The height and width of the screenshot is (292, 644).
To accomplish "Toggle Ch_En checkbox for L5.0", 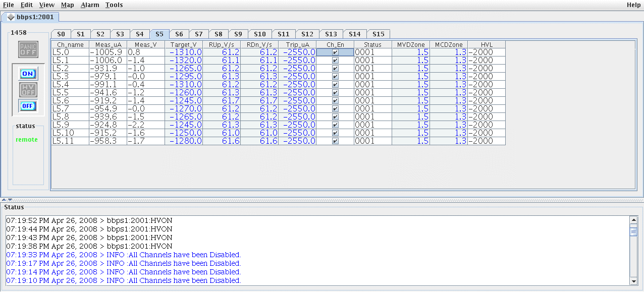I will click(335, 52).
